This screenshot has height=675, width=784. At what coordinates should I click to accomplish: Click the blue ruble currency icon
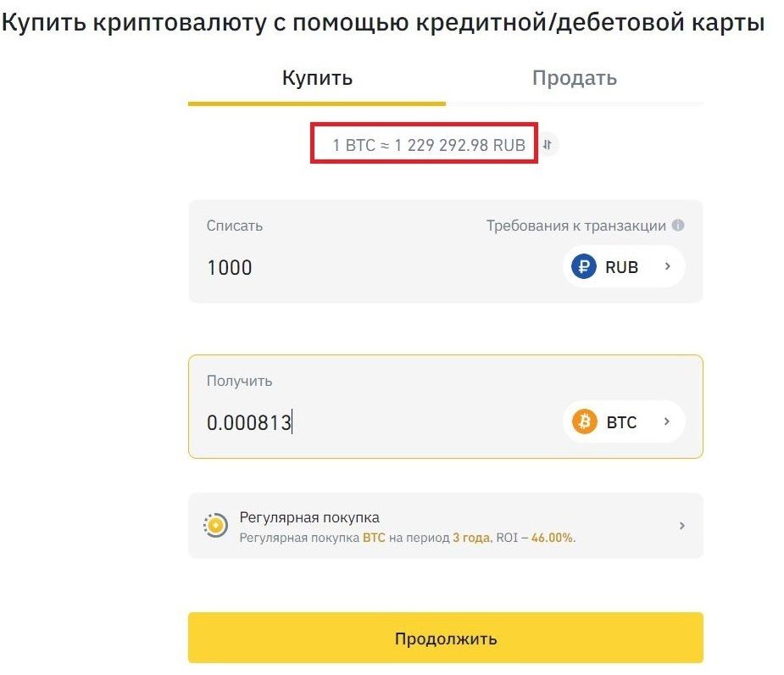tap(583, 266)
